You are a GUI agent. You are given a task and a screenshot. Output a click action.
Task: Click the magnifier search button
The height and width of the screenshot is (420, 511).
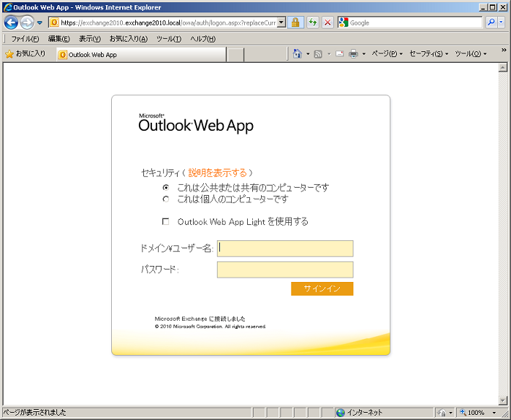tap(491, 23)
